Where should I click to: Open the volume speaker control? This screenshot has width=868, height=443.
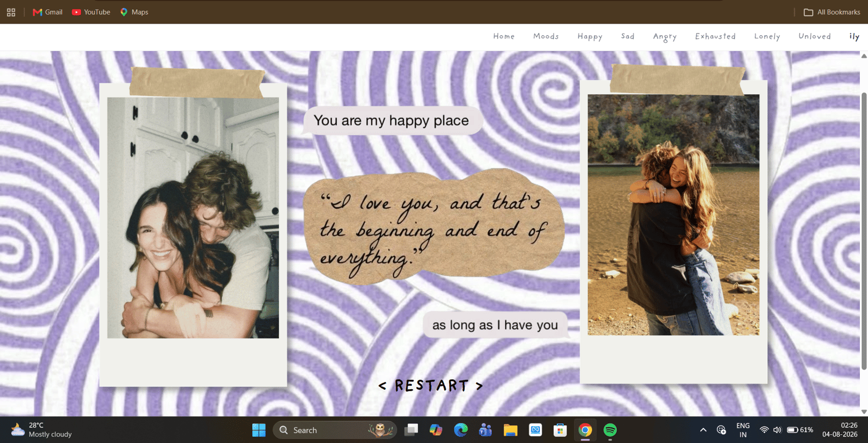[777, 430]
